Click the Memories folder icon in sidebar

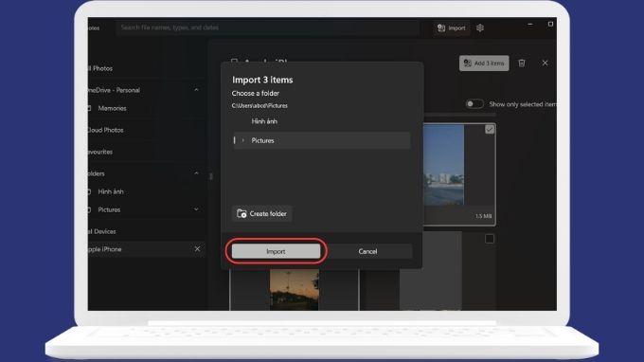click(89, 108)
